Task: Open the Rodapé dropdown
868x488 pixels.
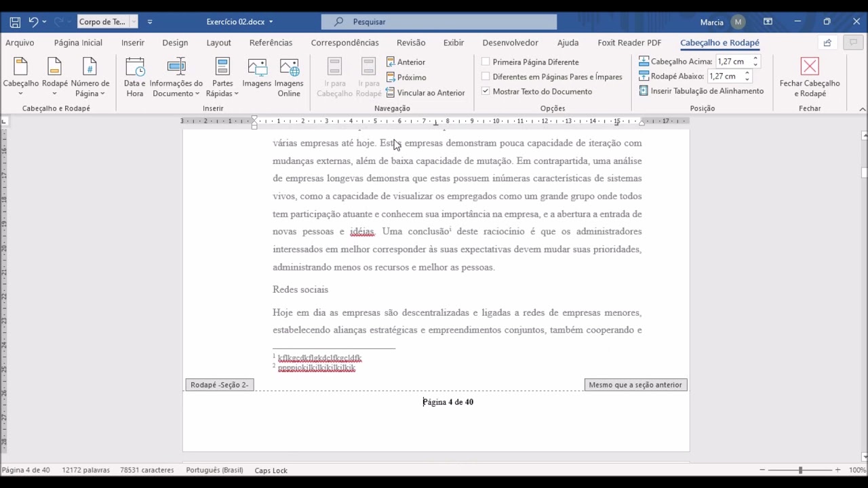Action: 55,78
